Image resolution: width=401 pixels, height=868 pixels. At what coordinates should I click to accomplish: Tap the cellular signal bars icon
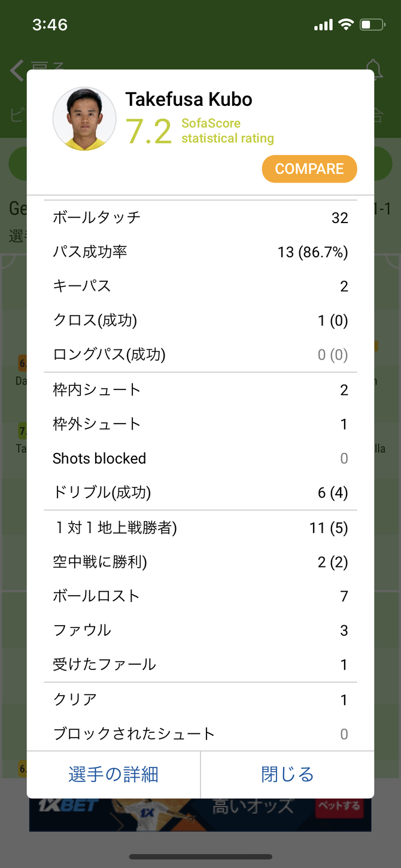(x=323, y=25)
